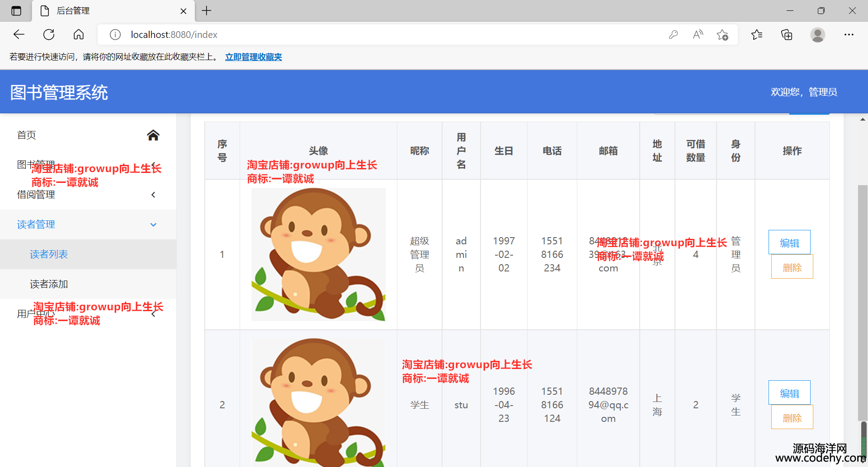
Task: Open the browser profile avatar
Action: click(817, 34)
